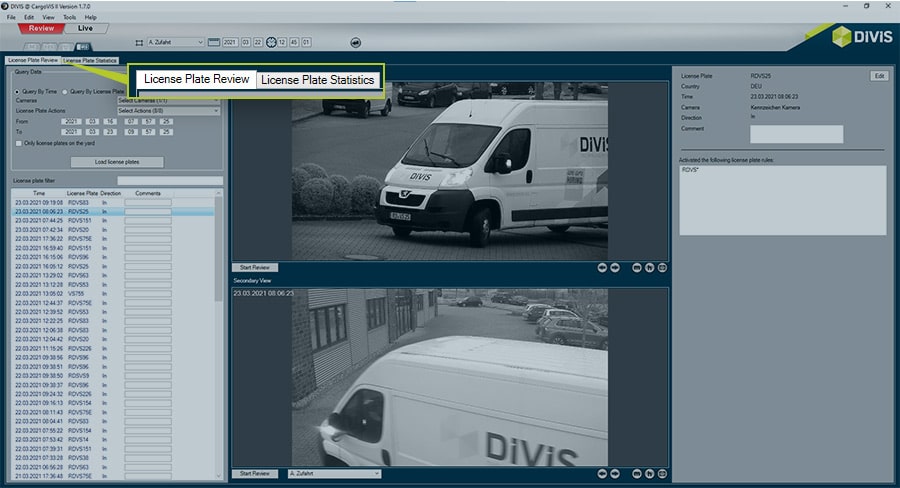The width and height of the screenshot is (900, 488).
Task: Click Start Review under the primary view
Action: pyautogui.click(x=255, y=268)
